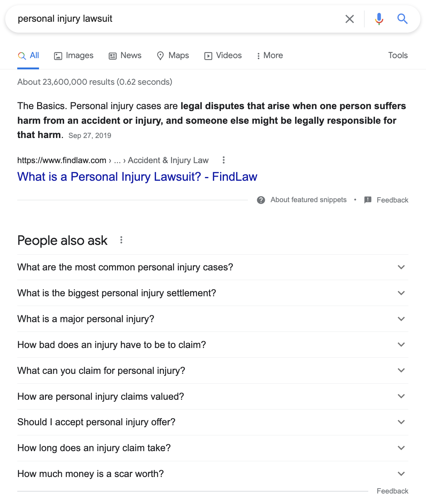Open the More vertical dots menu
426x504 pixels.
pos(258,56)
